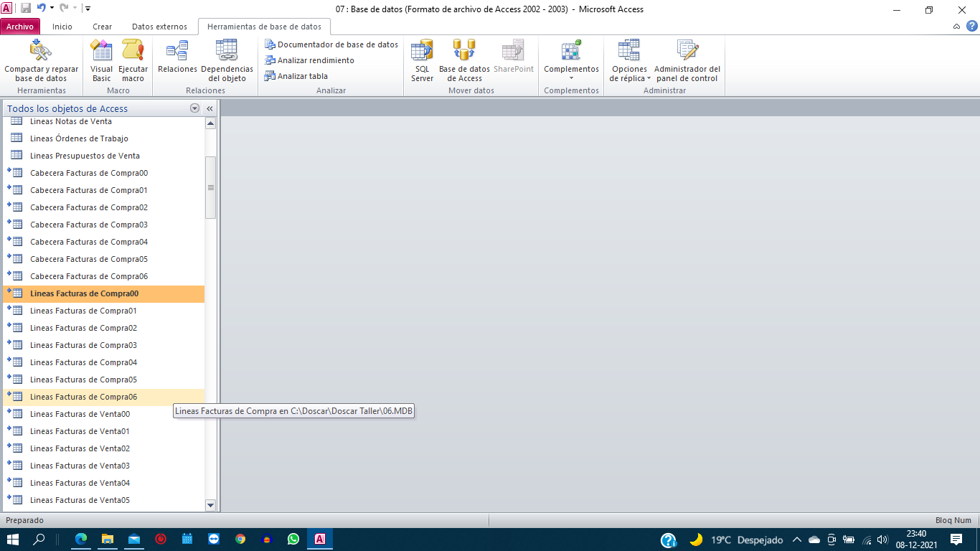Open Windows Start menu
Viewport: 980px width, 551px height.
tap(13, 539)
